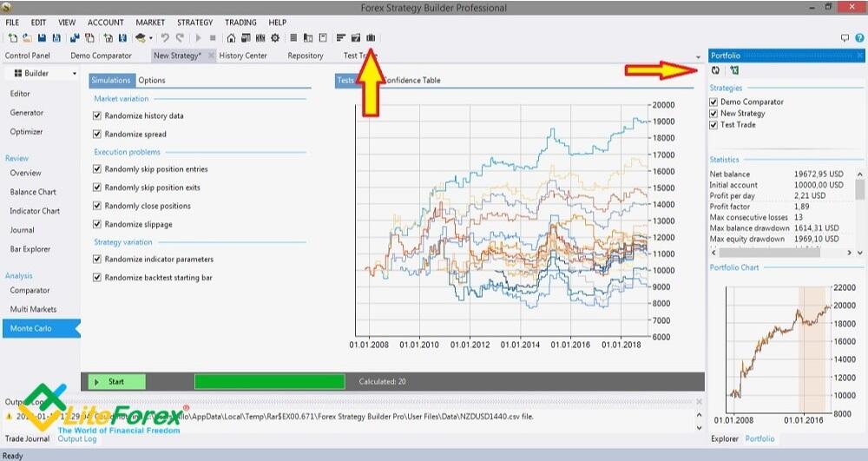Click the New strategy toolbar icon
Viewport: 868px width, 461px height.
[12, 37]
